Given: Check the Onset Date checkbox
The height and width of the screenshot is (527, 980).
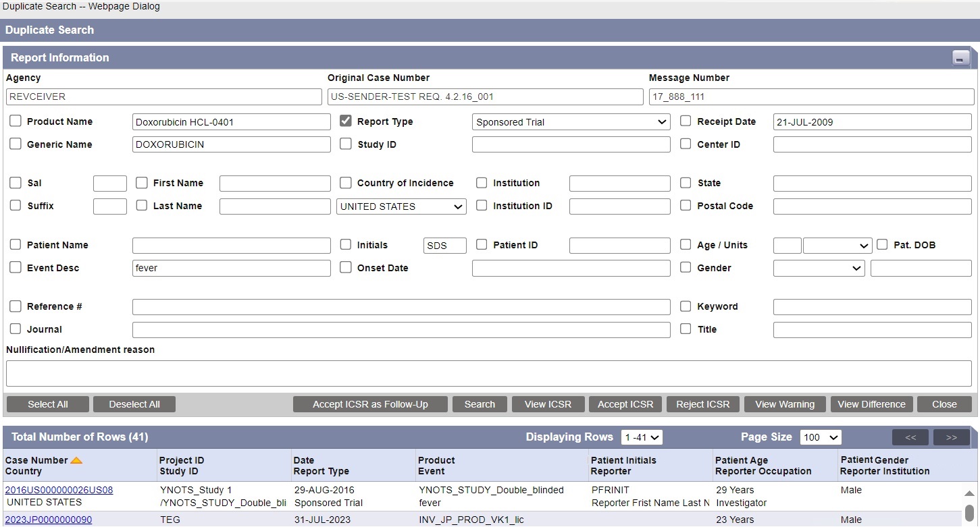Looking at the screenshot, I should 346,268.
